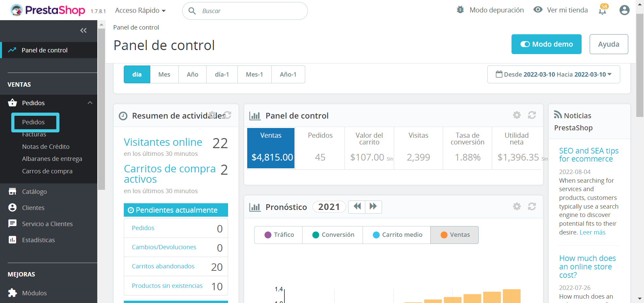Click the Ayuda button
The height and width of the screenshot is (303, 644).
[609, 44]
